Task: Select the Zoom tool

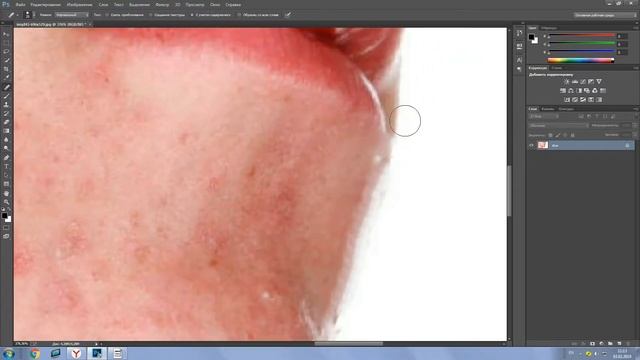Action: pos(6,202)
